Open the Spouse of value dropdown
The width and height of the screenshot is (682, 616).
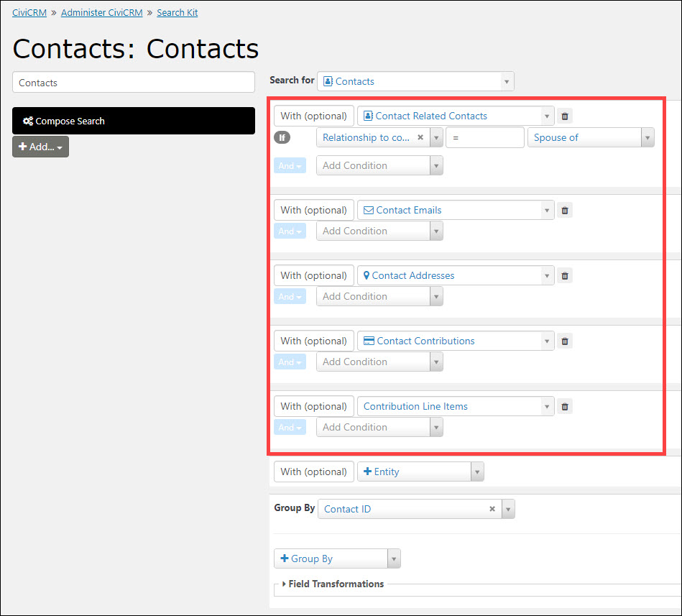(x=591, y=137)
